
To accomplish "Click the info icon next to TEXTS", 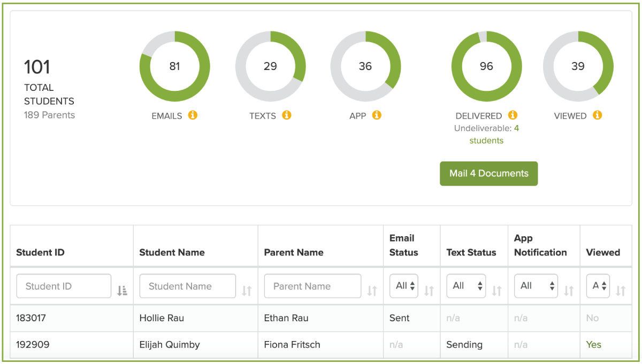I will pos(287,115).
